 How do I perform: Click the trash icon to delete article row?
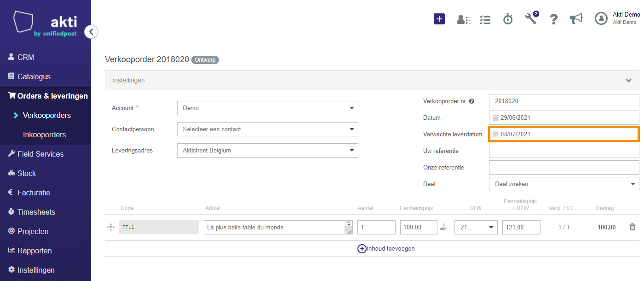[632, 227]
